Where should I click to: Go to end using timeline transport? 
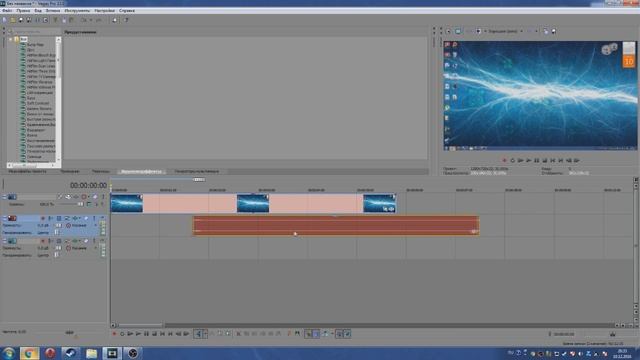point(170,334)
